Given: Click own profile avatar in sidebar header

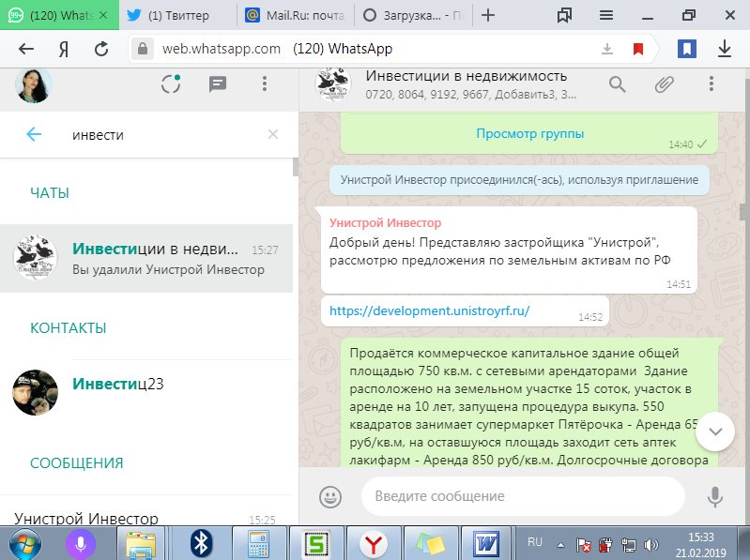Looking at the screenshot, I should (x=34, y=85).
